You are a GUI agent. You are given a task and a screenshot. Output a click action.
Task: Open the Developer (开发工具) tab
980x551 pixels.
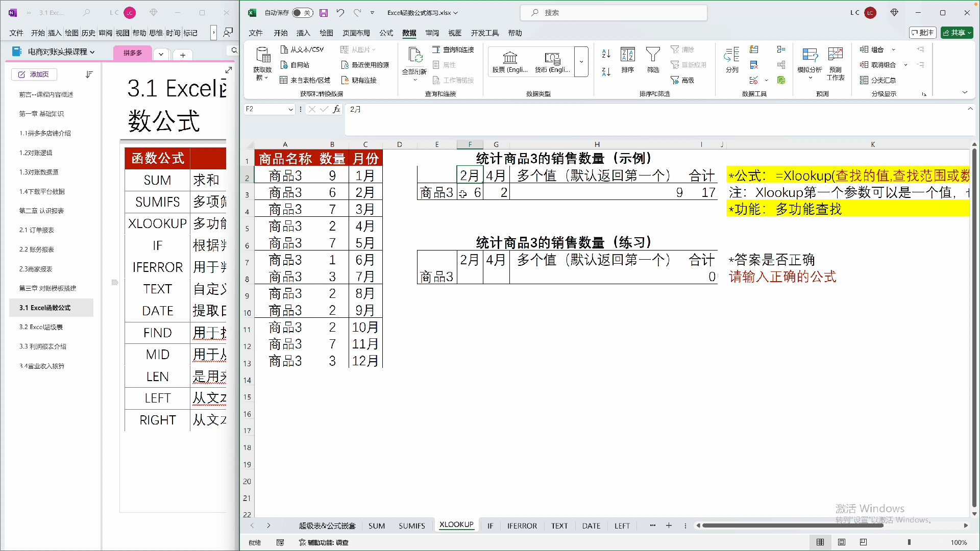(x=484, y=33)
